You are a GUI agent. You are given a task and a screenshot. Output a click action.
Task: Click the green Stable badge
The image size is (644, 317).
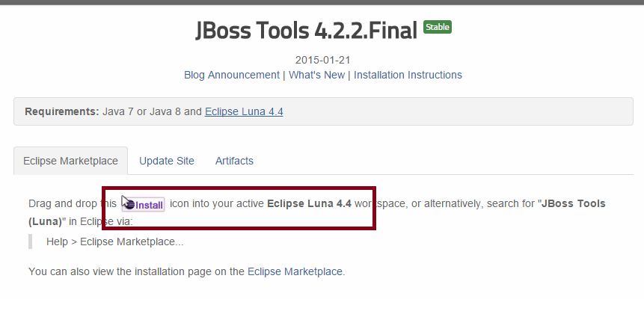(438, 27)
